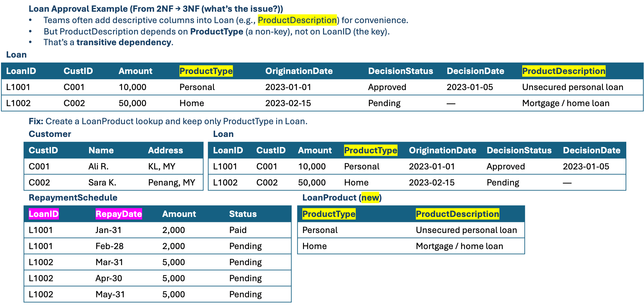This screenshot has width=644, height=306.
Task: Click bold 'ProductType' in the second bullet
Action: point(217,31)
